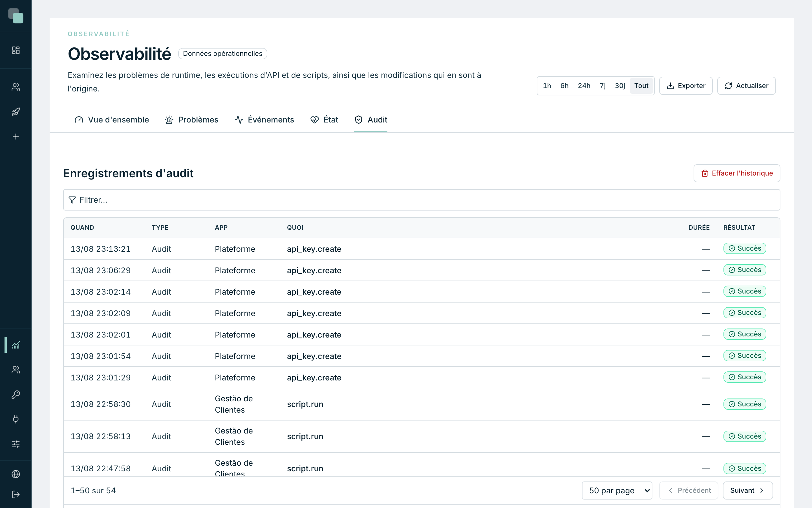Click the 1–50 sur 54 count

coord(93,491)
